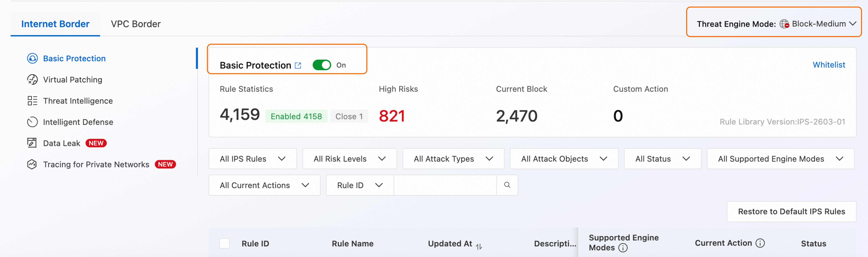Click the Virtual Patching sidebar icon

(32, 80)
